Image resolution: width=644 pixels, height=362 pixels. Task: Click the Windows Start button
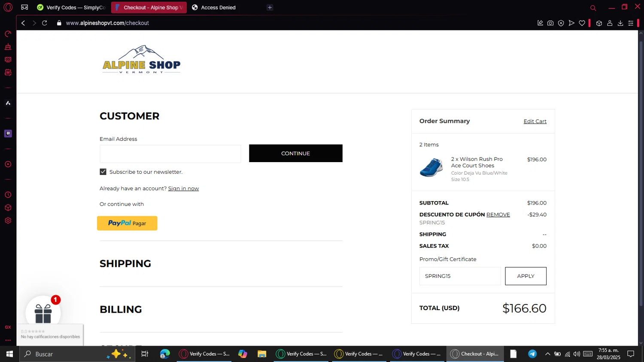coord(9,354)
